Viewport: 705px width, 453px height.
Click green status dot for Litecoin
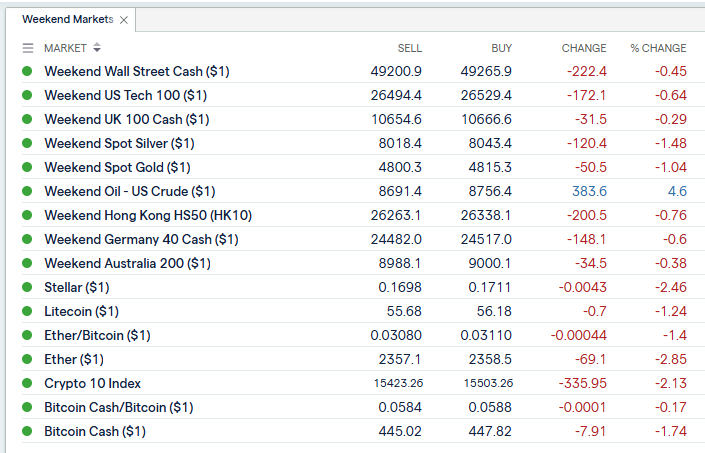click(27, 311)
